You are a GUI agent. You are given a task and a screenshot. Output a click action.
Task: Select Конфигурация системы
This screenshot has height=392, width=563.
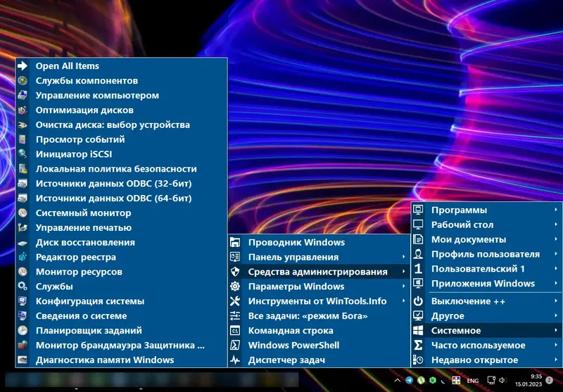coord(121,301)
